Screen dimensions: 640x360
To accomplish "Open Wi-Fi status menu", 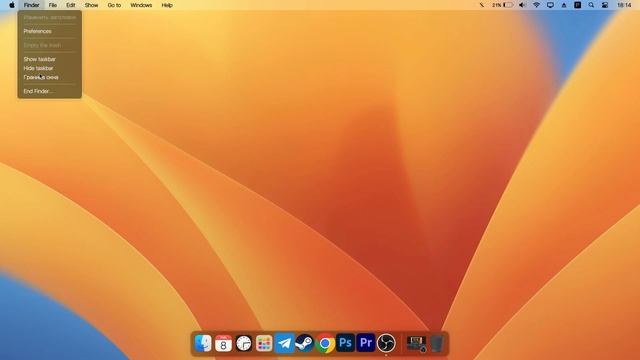I will [536, 5].
